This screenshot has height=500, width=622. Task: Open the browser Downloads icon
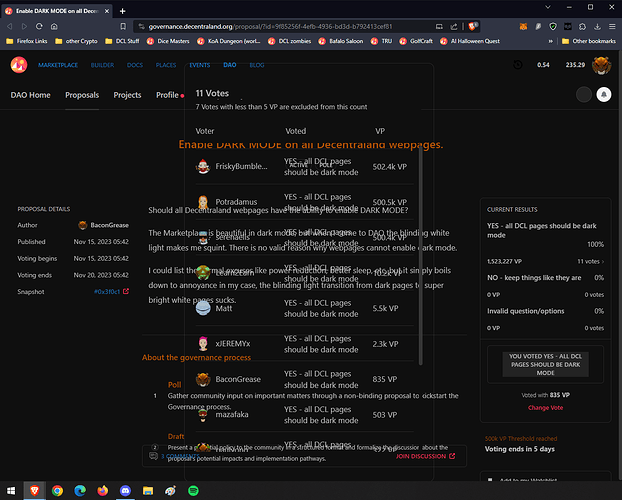pos(597,27)
